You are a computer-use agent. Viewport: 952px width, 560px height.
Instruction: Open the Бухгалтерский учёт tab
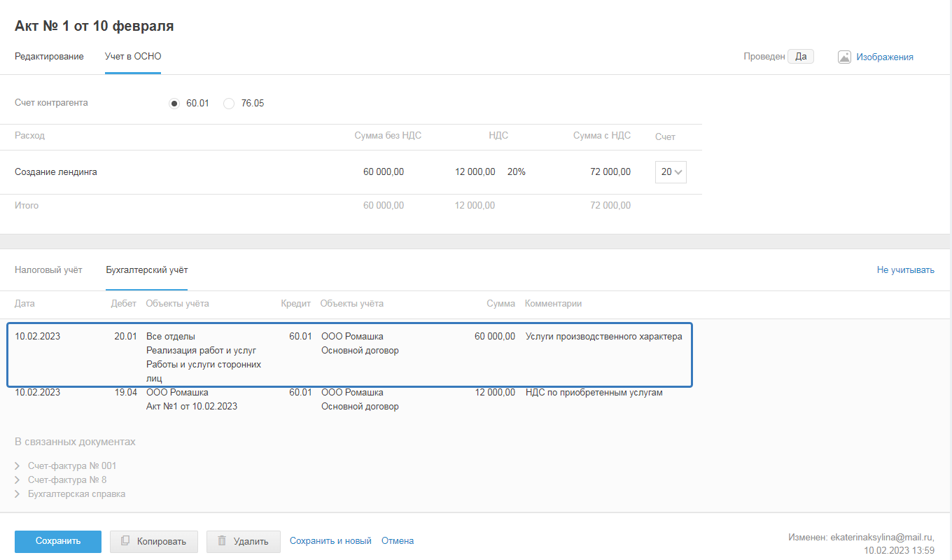coord(146,270)
